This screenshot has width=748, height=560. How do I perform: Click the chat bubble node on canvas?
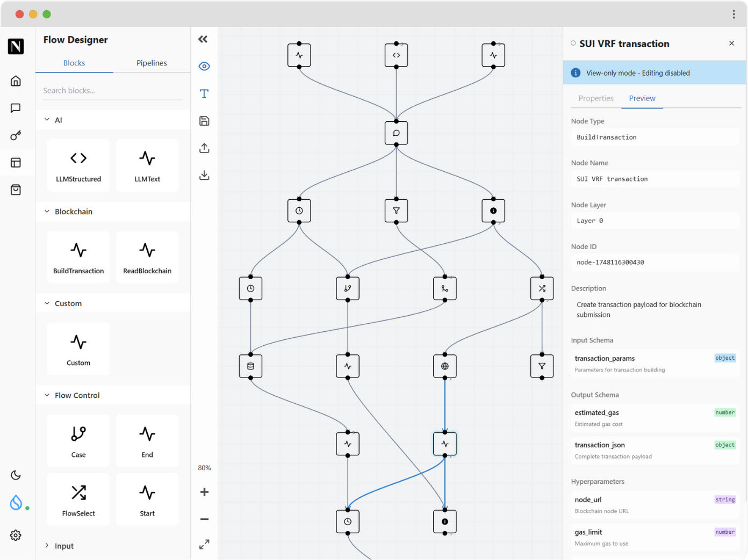click(x=396, y=133)
